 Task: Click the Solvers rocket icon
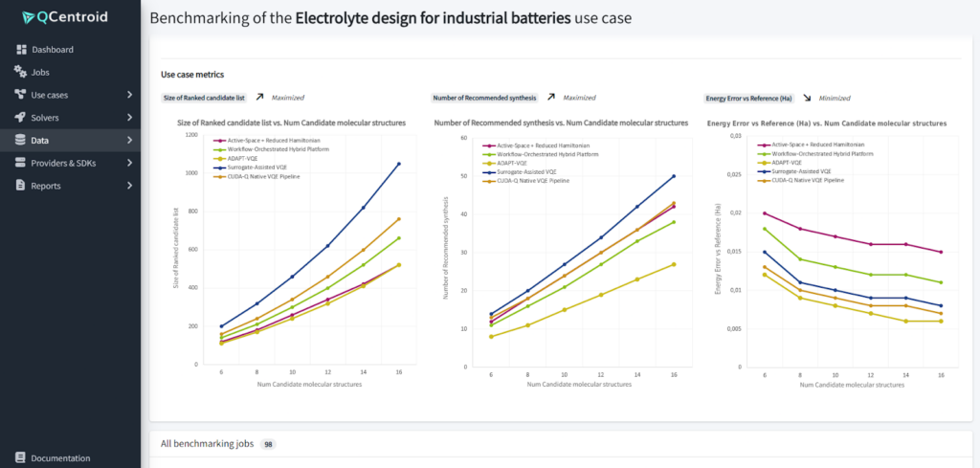click(x=21, y=118)
